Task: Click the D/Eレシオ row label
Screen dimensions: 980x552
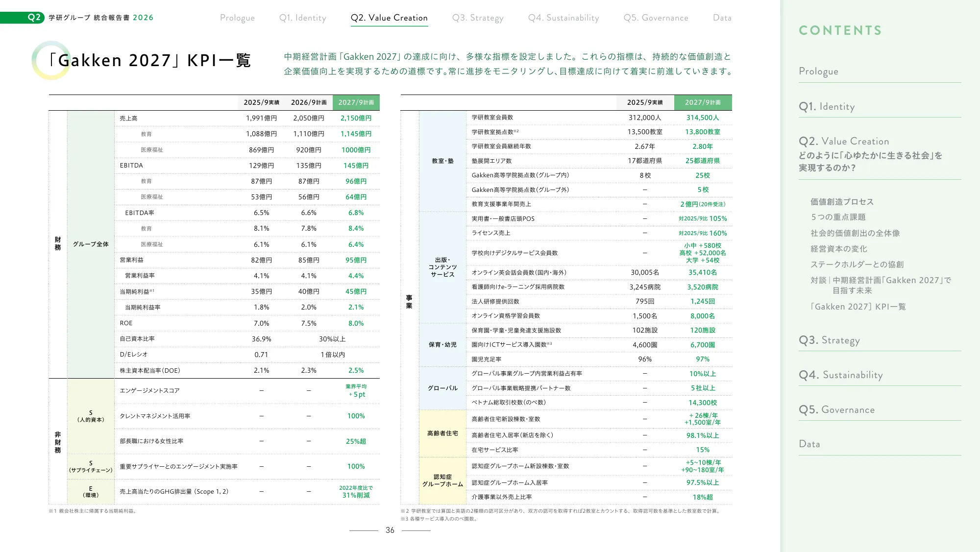Action: pyautogui.click(x=133, y=355)
